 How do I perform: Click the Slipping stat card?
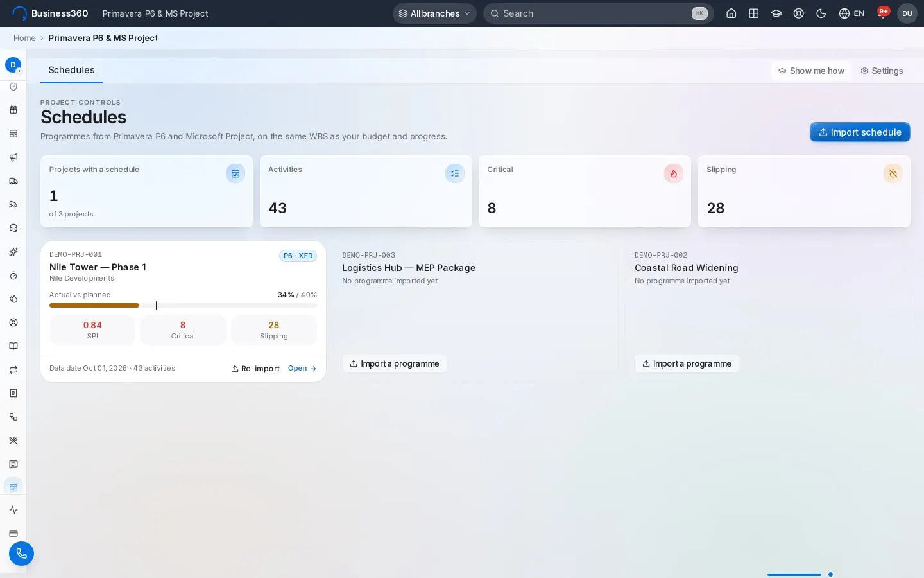tap(804, 191)
